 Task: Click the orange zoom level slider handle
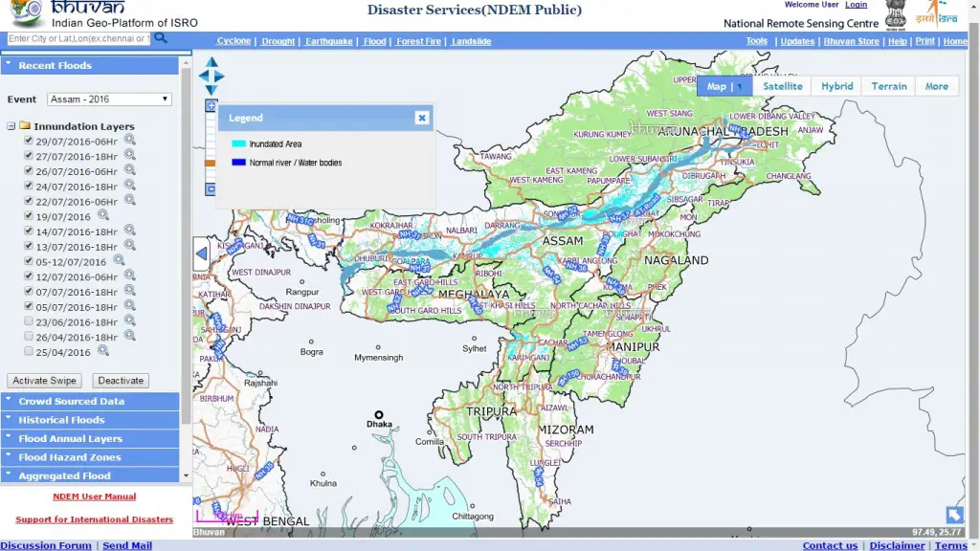click(x=210, y=163)
